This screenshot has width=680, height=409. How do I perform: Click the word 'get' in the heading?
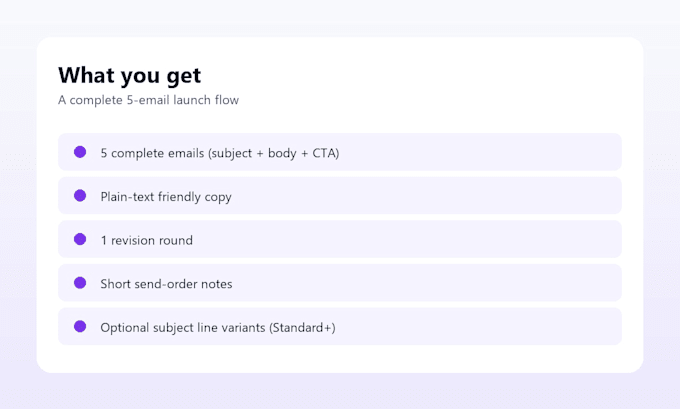tap(184, 77)
